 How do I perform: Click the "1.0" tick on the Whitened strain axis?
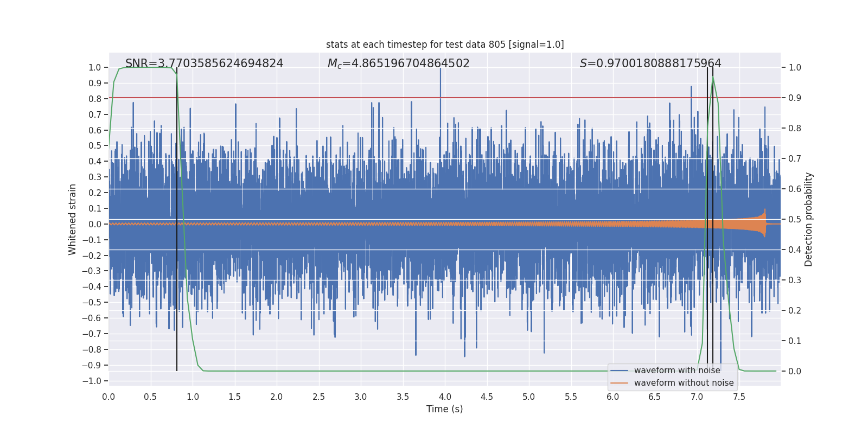pyautogui.click(x=95, y=68)
